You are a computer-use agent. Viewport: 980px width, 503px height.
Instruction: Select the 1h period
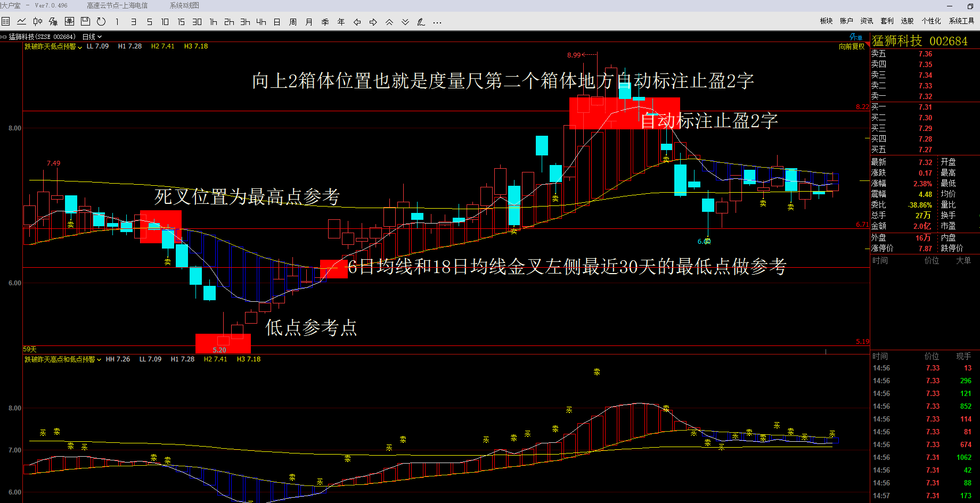tap(213, 22)
